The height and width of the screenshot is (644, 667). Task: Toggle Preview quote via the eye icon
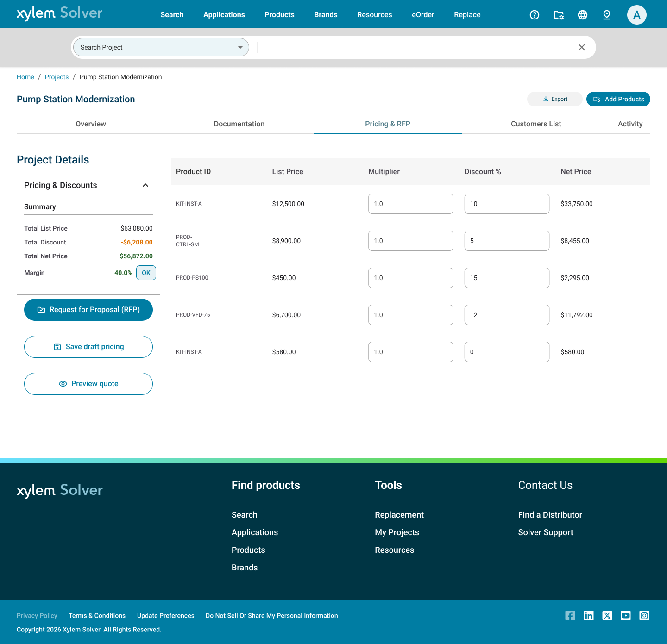63,383
